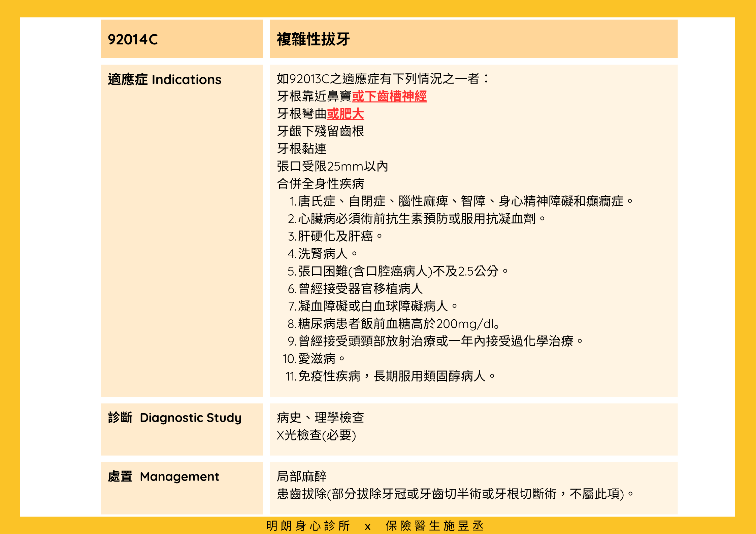The height and width of the screenshot is (534, 756).
Task: Click item 6 曾經接受器官移植病人
Action: click(x=355, y=289)
